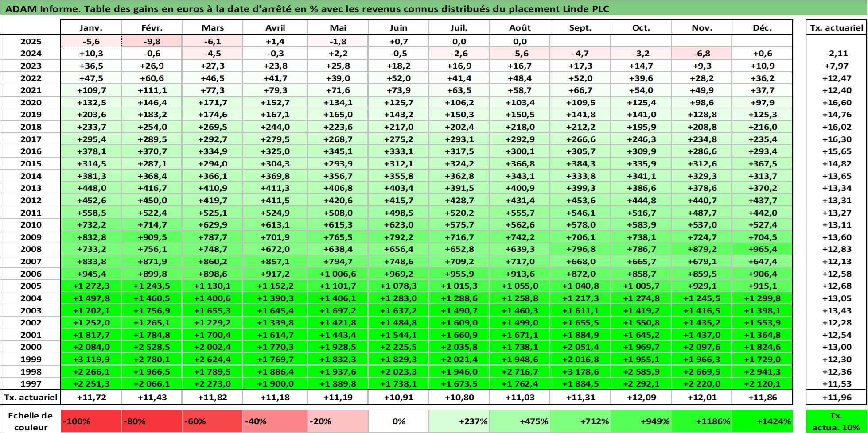Click cell +732,2 in Janv. 2010
Viewport: 868px width, 433px height.
[x=91, y=225]
